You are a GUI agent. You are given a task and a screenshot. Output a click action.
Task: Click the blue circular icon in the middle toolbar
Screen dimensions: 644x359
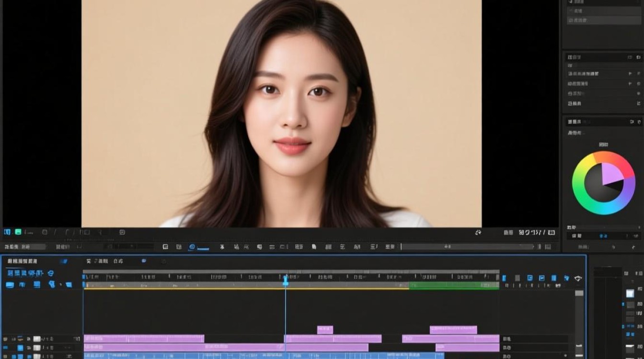pos(192,247)
